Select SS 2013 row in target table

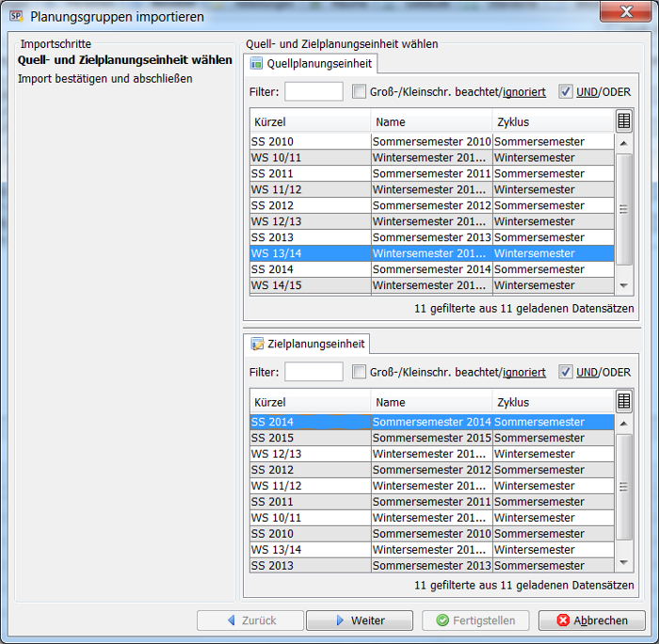(432, 566)
